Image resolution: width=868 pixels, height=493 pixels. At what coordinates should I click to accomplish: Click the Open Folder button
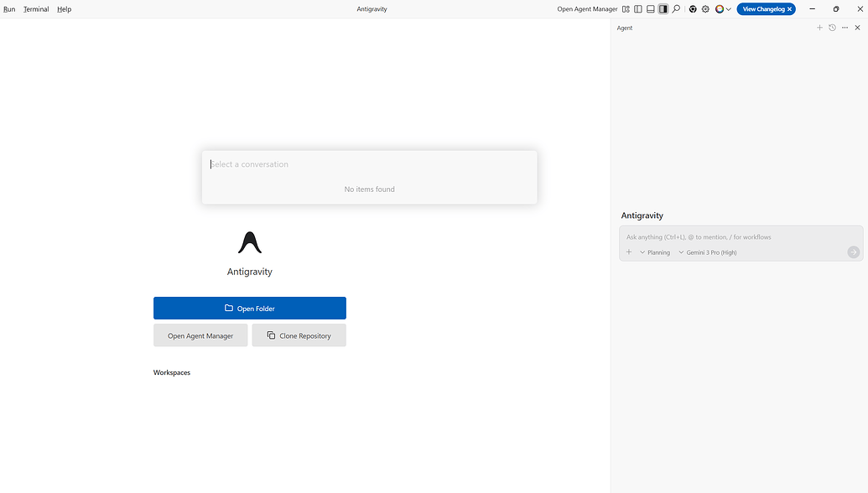pos(250,309)
